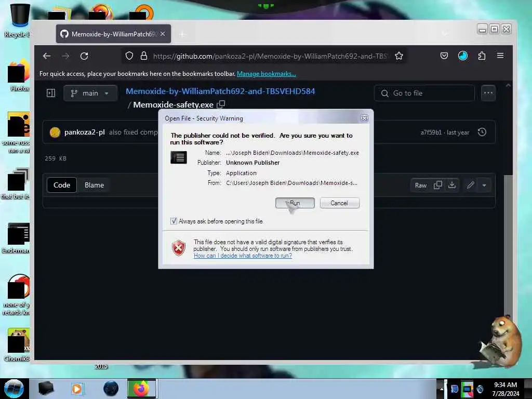Select the Enderman desktop icon
The width and height of the screenshot is (532, 399).
point(17,238)
